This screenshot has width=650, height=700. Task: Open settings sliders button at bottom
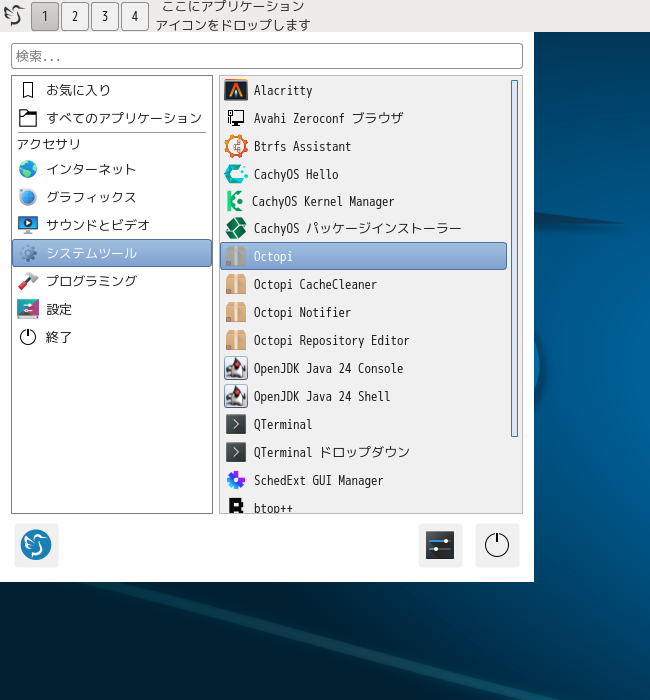440,545
